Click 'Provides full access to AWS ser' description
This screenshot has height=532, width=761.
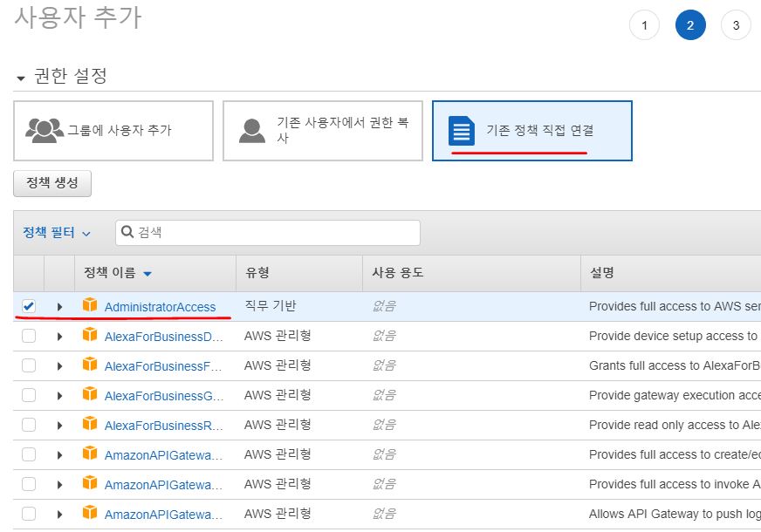pos(675,306)
